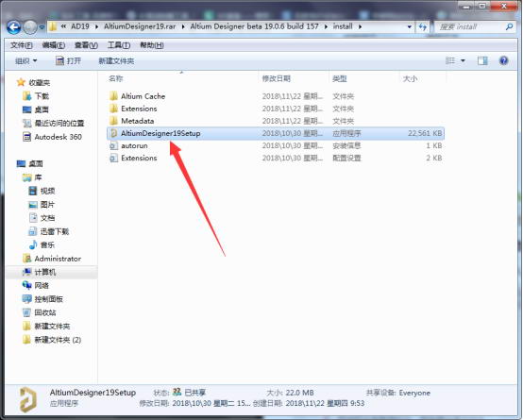Open 库 libraries in the tree
523x420 pixels.
tap(32, 177)
